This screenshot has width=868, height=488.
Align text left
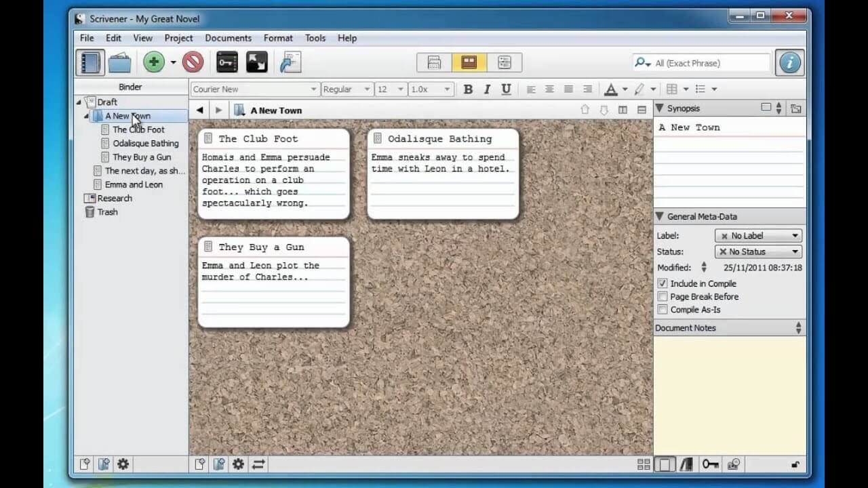coord(531,89)
